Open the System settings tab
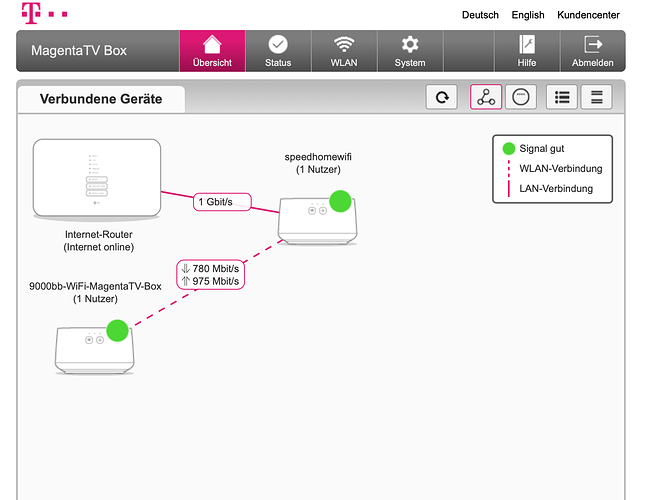647x500 pixels. 410,51
